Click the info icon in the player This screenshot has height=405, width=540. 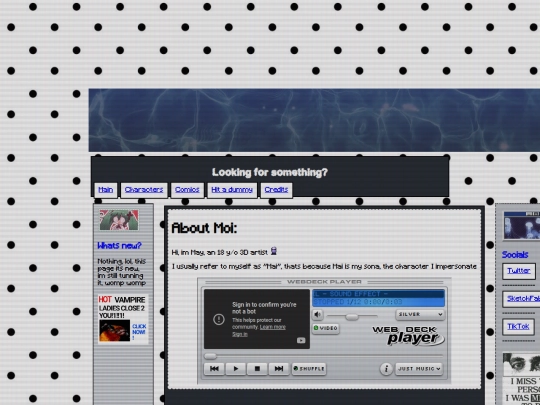pyautogui.click(x=386, y=369)
